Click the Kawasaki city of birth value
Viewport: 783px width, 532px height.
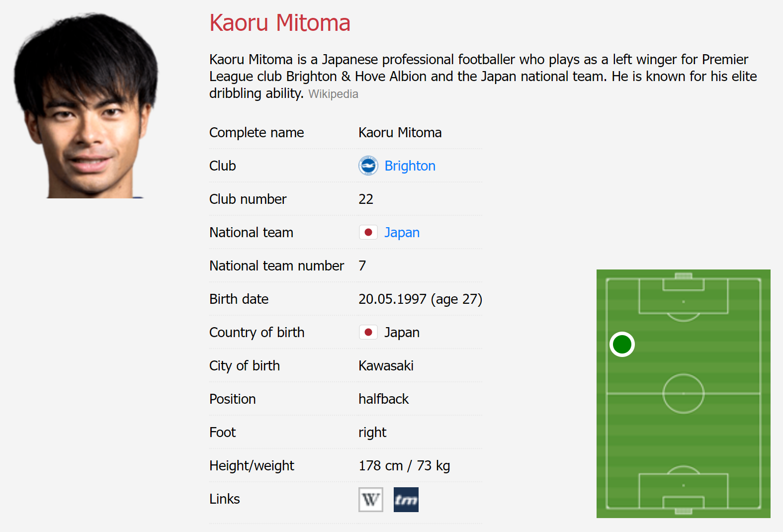(386, 366)
